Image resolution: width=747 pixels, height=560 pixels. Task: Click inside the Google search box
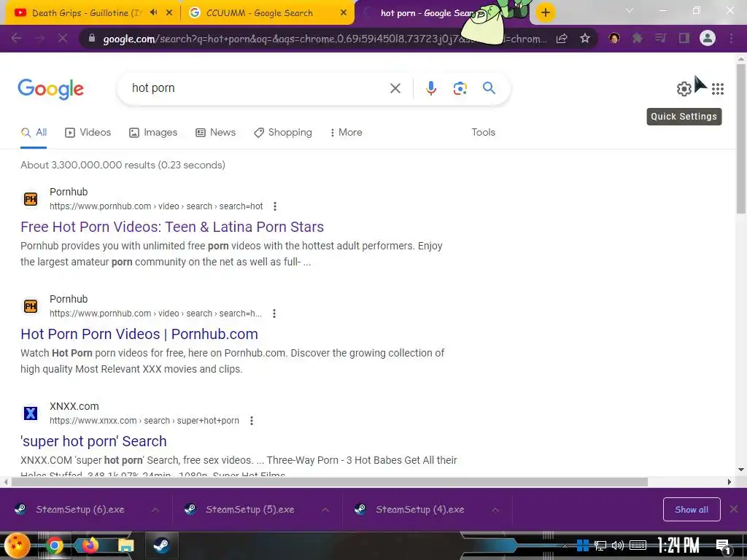coord(258,88)
